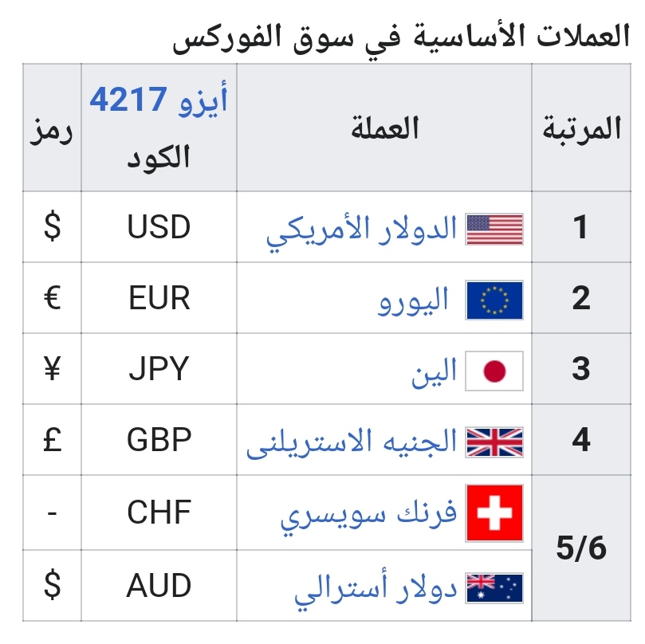This screenshot has height=644, width=645.
Task: Visit the الجنيه الاسترليني link
Action: 352,442
